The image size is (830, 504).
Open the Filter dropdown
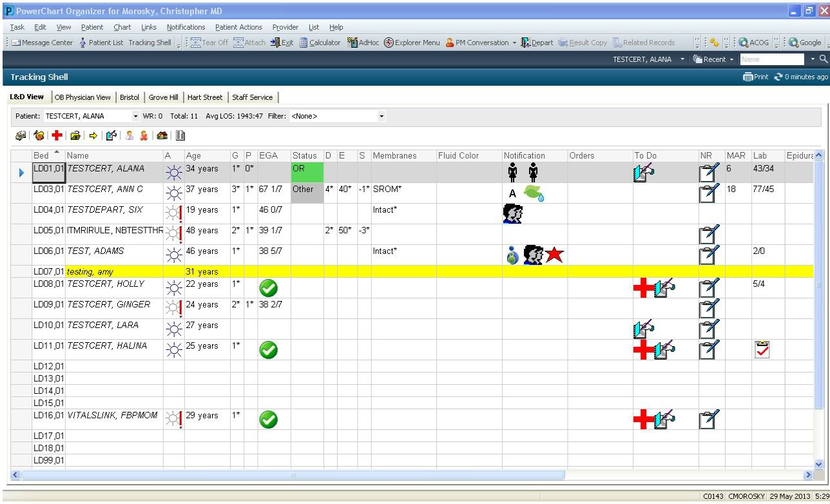pos(381,116)
